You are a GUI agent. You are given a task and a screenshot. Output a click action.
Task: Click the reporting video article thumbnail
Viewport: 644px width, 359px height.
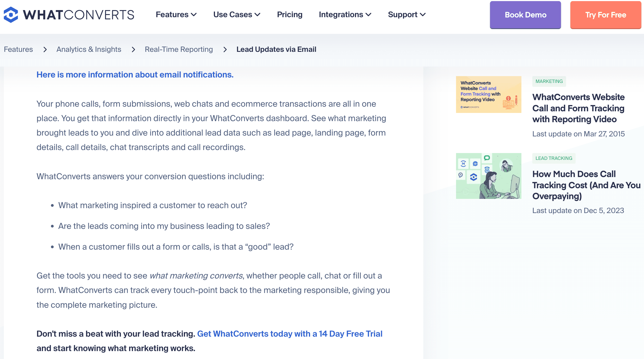click(488, 95)
